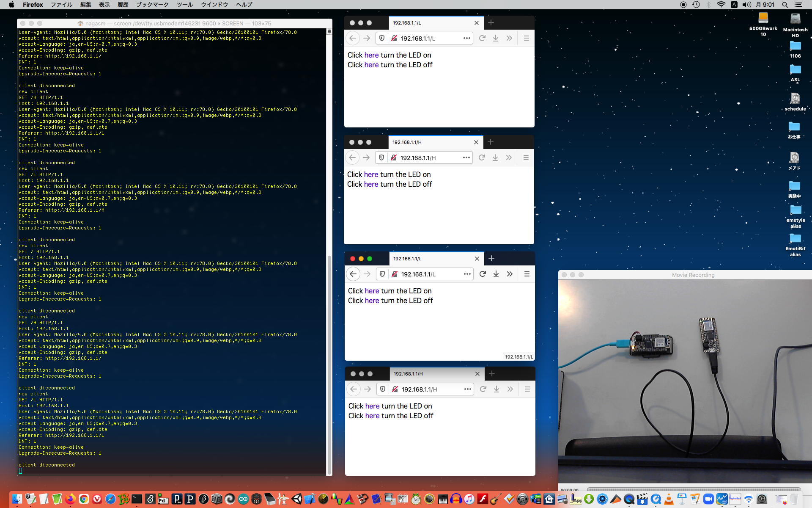The width and height of the screenshot is (812, 508).
Task: Click 'here' link to turn LED off, bottom window
Action: (x=372, y=416)
